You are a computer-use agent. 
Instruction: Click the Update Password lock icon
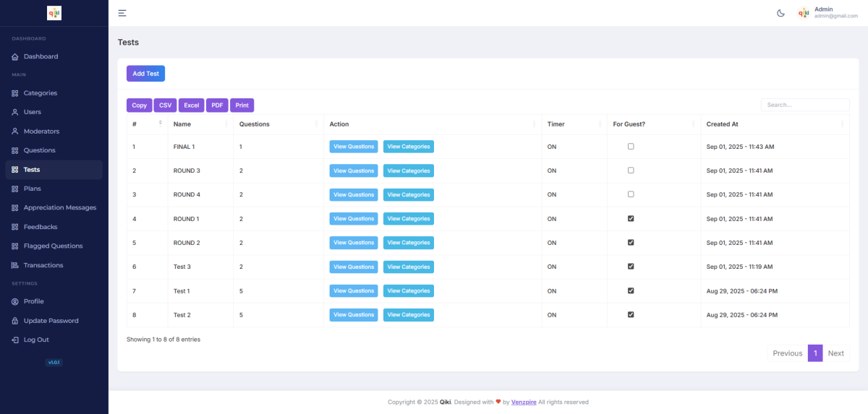click(15, 321)
